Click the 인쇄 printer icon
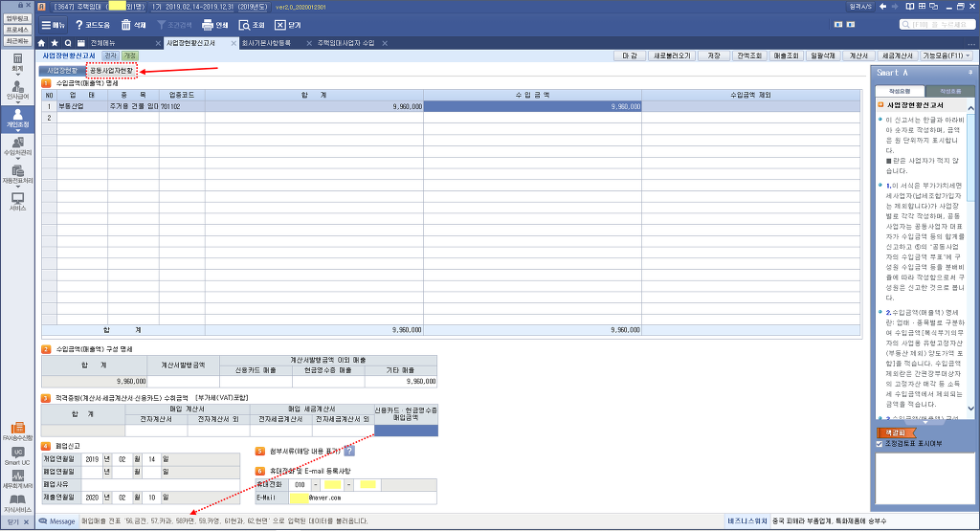 click(x=208, y=25)
